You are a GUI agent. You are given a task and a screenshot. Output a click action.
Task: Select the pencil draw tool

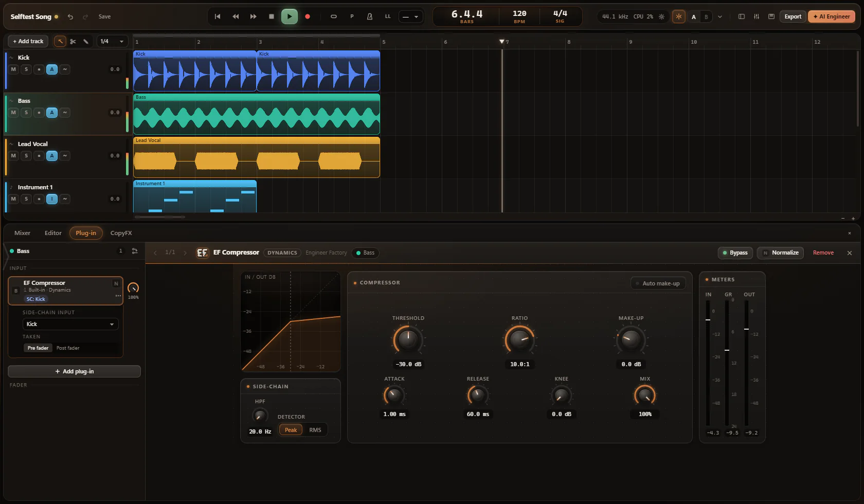coord(86,41)
